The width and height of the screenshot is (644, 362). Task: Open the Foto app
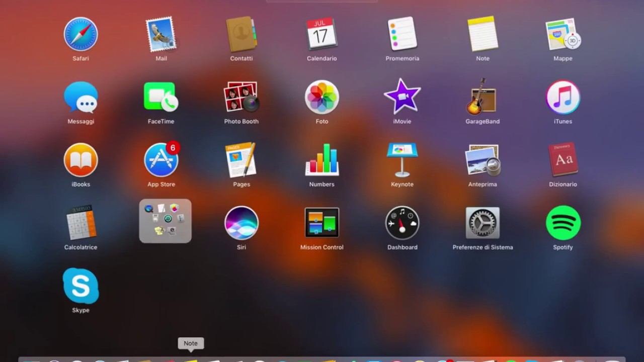pos(322,97)
